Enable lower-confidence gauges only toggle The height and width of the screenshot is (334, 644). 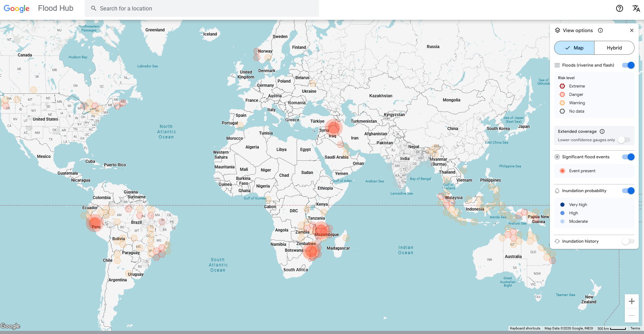624,140
